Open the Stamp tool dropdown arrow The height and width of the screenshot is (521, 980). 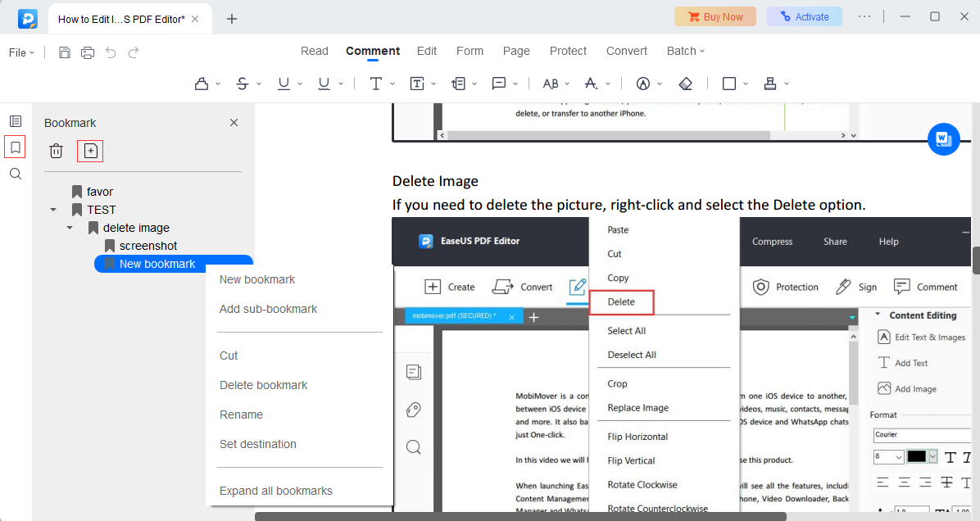(x=787, y=84)
